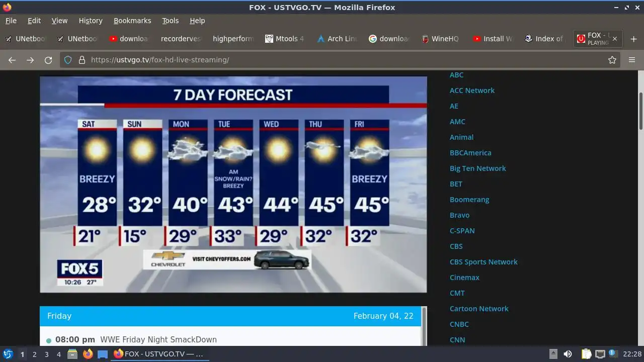Minimize the Firefox window
644x362 pixels.
coord(617,8)
